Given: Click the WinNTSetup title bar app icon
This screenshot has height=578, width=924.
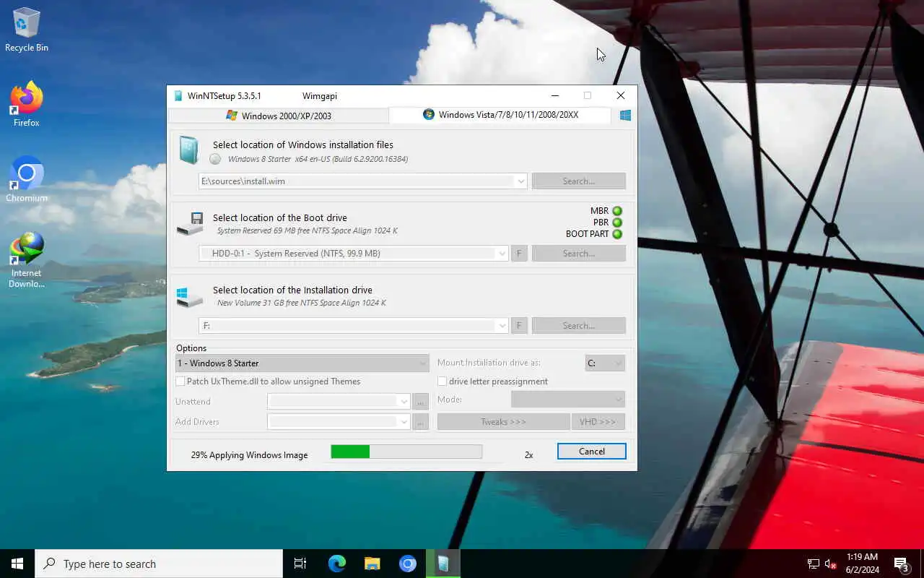Looking at the screenshot, I should pyautogui.click(x=178, y=95).
